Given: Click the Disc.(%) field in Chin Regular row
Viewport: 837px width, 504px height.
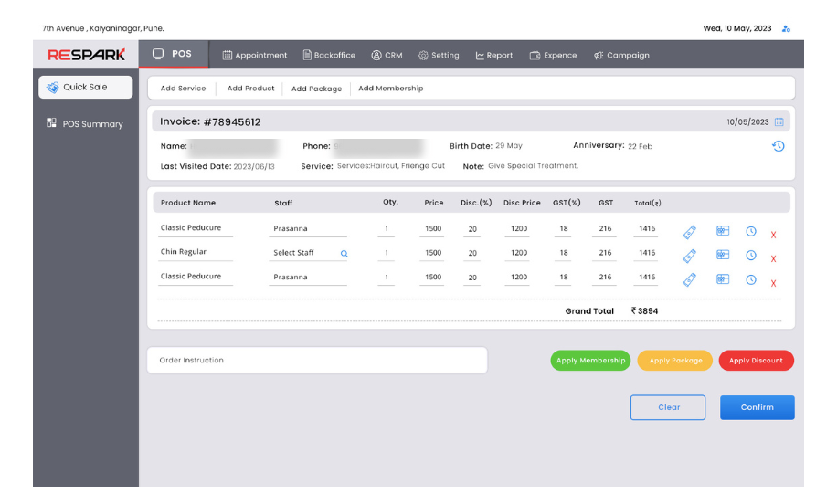Looking at the screenshot, I should pyautogui.click(x=472, y=254).
